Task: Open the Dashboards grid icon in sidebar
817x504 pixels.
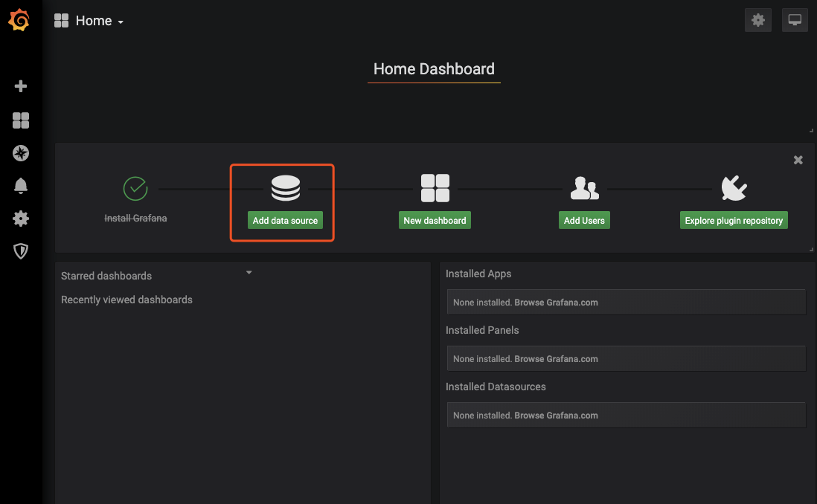Action: click(20, 120)
